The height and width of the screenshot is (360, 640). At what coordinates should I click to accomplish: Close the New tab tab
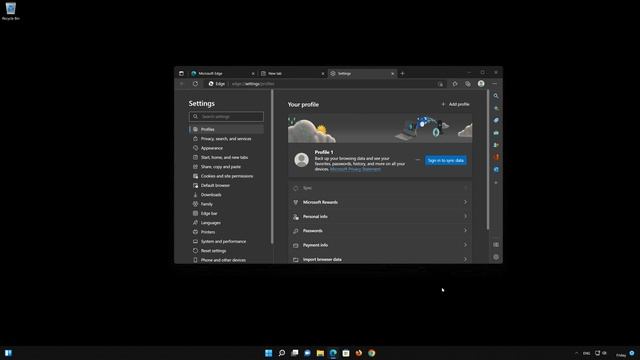point(323,73)
